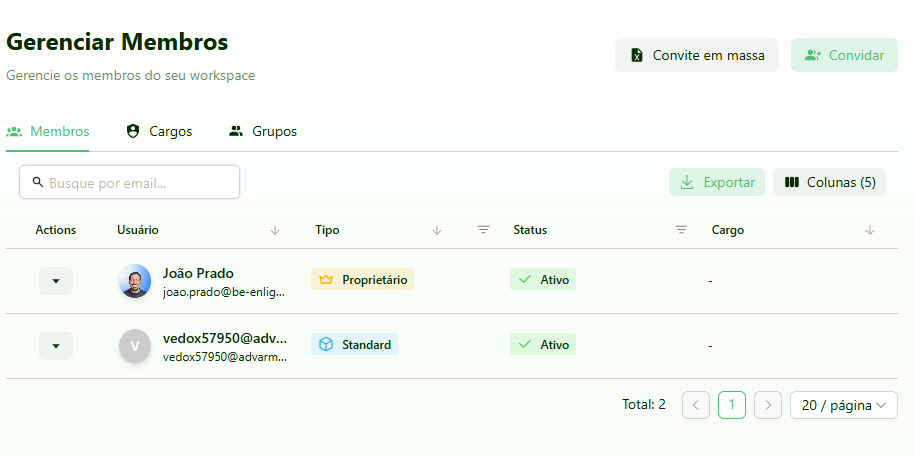Image resolution: width=915 pixels, height=456 pixels.
Task: Focus the Busque por email search field
Action: coord(140,183)
